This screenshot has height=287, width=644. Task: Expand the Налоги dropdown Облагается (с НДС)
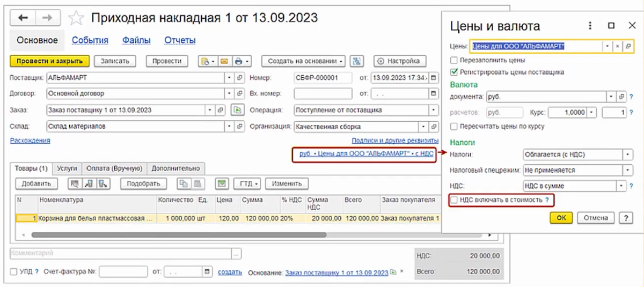point(627,154)
